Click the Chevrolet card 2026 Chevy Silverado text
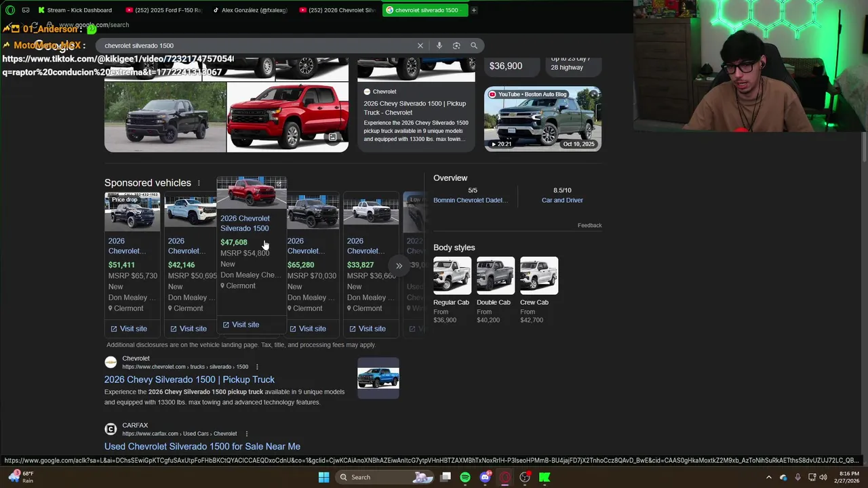Viewport: 868px width, 488px height. pyautogui.click(x=414, y=108)
